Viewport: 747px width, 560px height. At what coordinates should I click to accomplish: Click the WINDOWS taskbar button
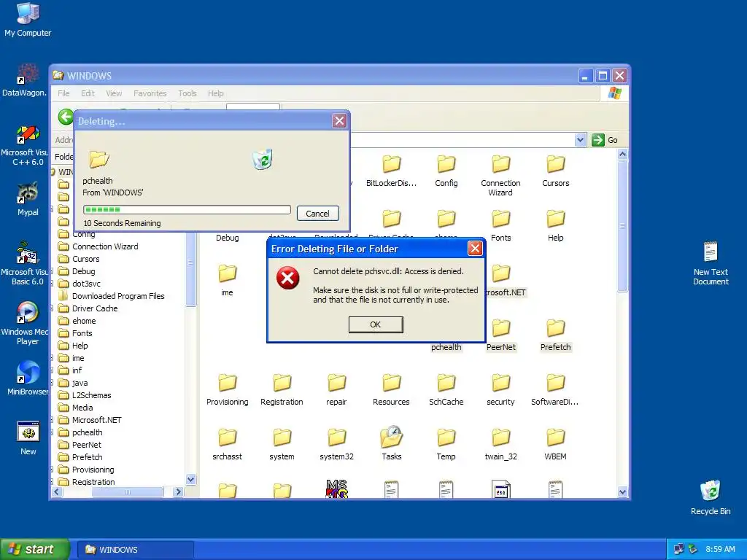[135, 550]
